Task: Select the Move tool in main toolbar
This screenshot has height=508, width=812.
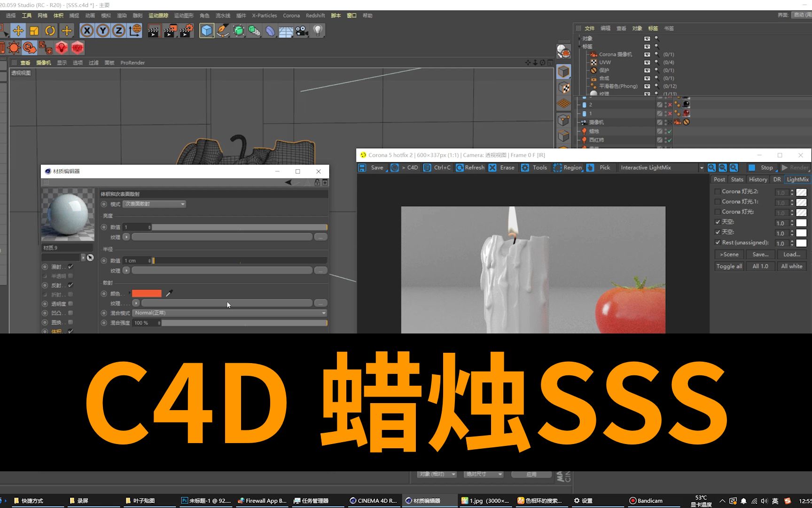Action: click(x=18, y=31)
